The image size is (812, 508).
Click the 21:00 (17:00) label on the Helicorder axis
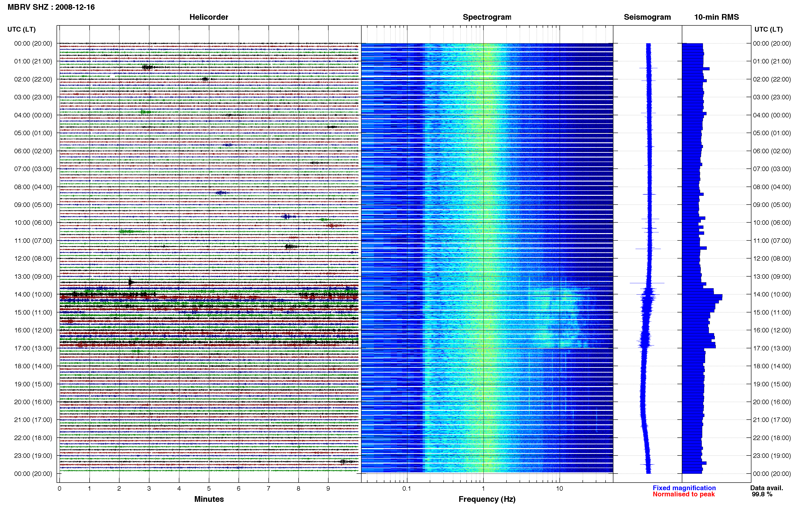(33, 420)
